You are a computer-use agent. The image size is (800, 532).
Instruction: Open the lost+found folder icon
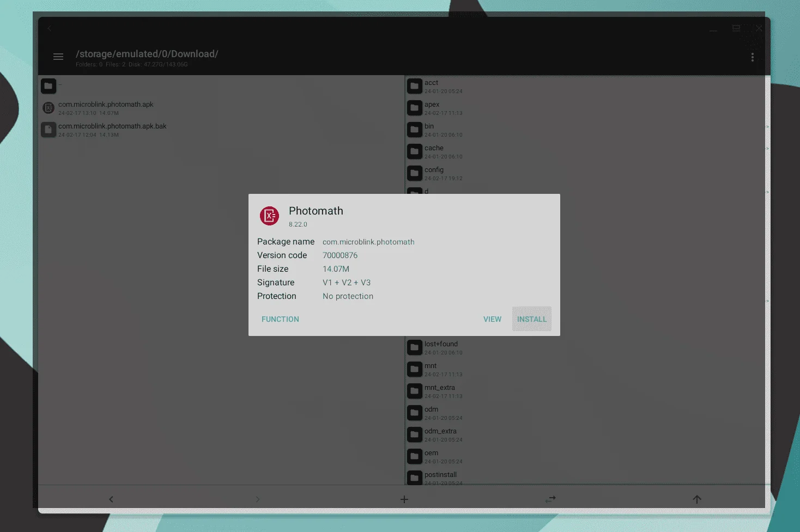(415, 347)
